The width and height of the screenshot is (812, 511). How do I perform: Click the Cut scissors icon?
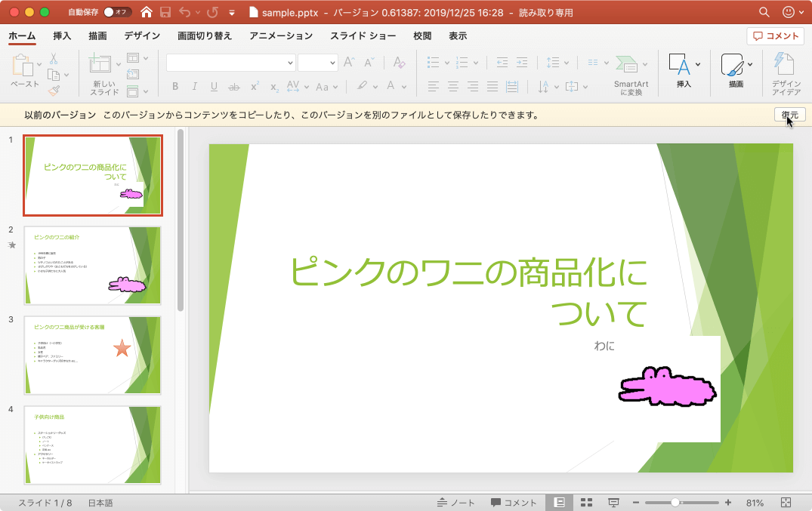click(54, 58)
